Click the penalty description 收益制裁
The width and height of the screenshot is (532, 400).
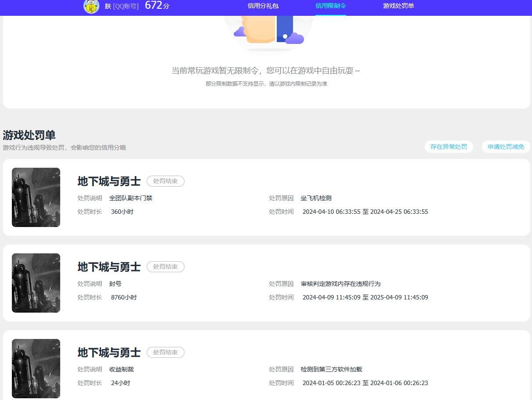(x=122, y=370)
